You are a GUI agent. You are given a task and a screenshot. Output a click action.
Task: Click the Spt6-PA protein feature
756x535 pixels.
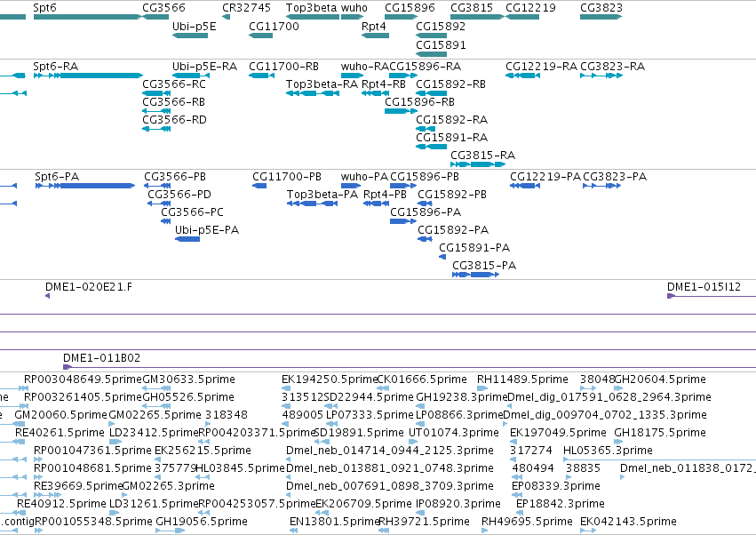85,186
